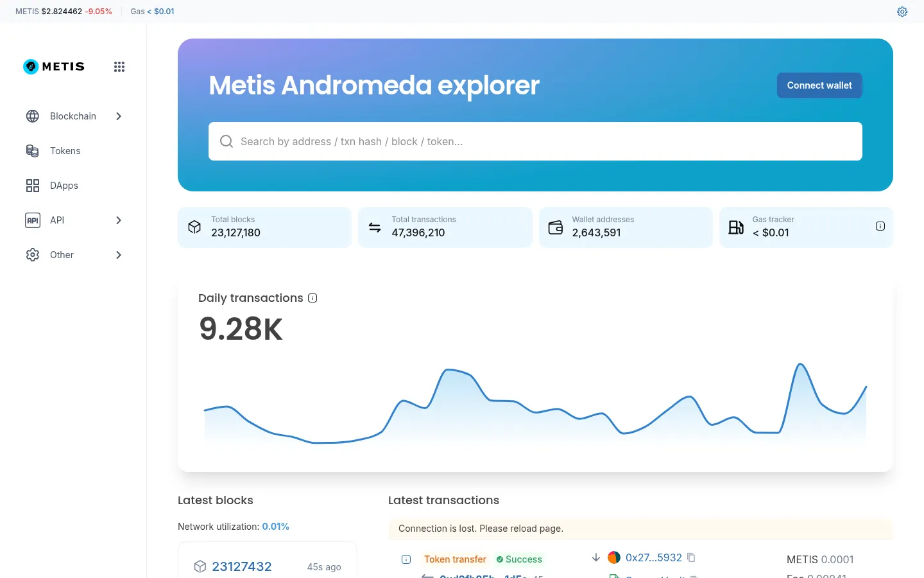The height and width of the screenshot is (578, 924).
Task: Click the Blockchain globe icon
Action: 33,116
